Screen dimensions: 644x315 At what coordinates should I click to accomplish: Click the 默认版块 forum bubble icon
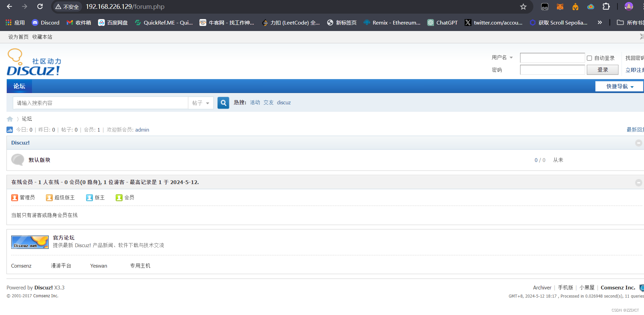(18, 160)
